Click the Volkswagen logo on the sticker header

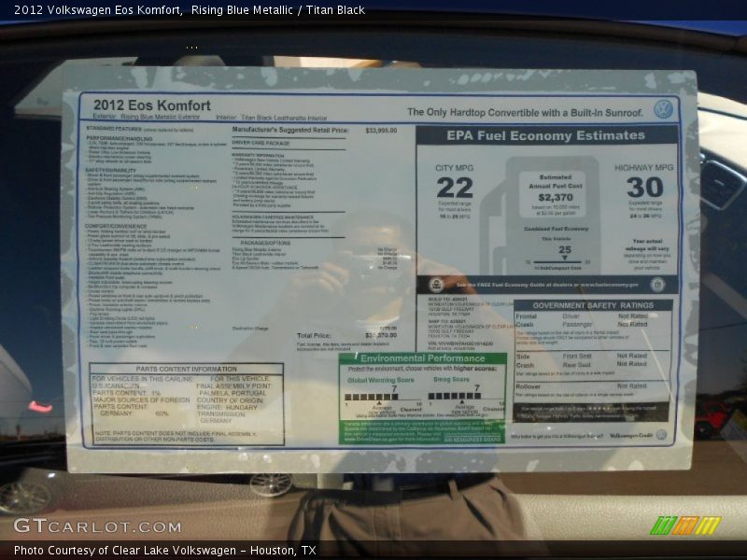(x=663, y=109)
